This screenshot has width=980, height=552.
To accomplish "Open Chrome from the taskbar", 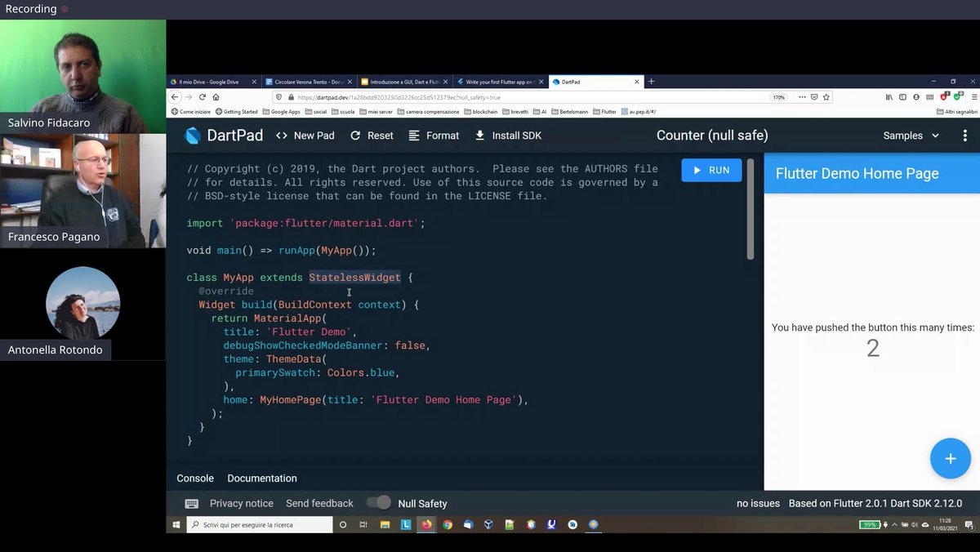I will pos(448,524).
